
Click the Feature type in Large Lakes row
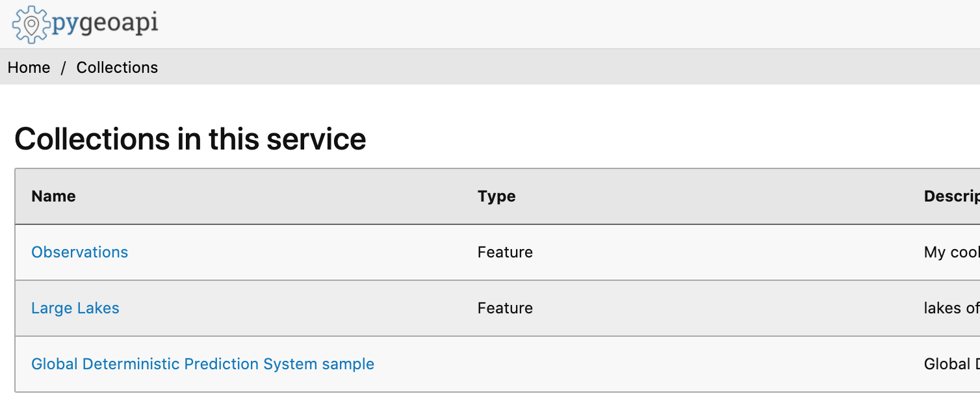click(505, 308)
